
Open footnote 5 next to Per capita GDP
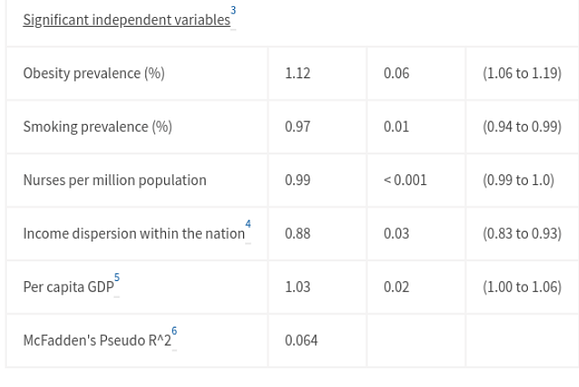pyautogui.click(x=117, y=277)
